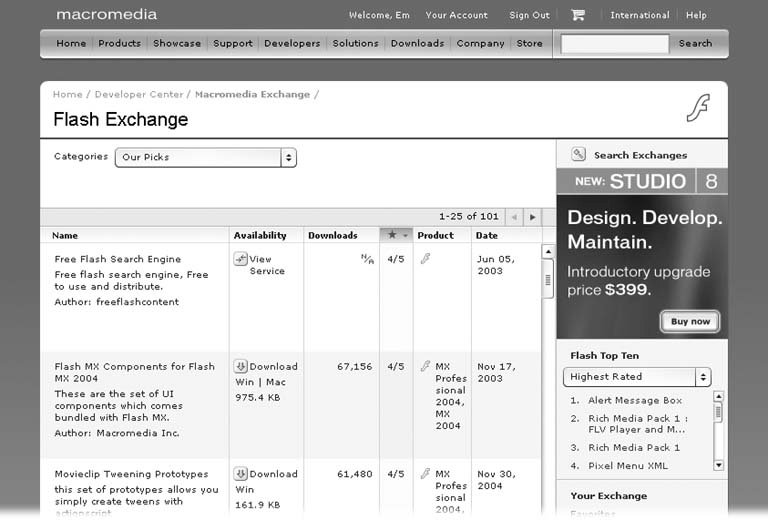
Task: Click View Service icon for Free Flash Search Engine
Action: [240, 259]
